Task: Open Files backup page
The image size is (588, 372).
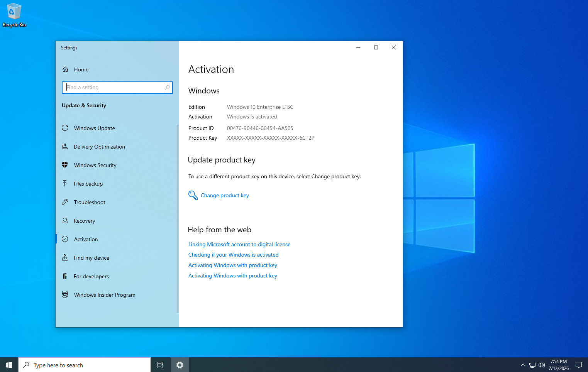Action: click(117, 184)
